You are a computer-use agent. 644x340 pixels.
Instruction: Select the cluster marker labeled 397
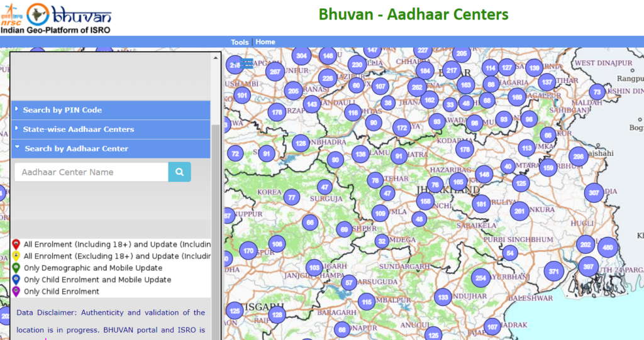tap(588, 266)
